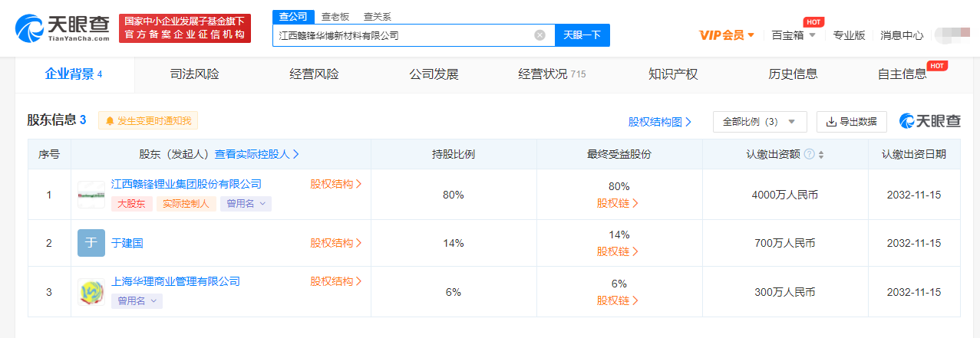
Task: Click the red official credit agency banner
Action: [x=185, y=28]
